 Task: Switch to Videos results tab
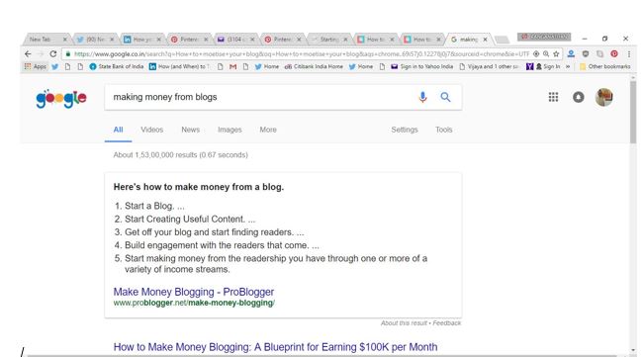152,130
